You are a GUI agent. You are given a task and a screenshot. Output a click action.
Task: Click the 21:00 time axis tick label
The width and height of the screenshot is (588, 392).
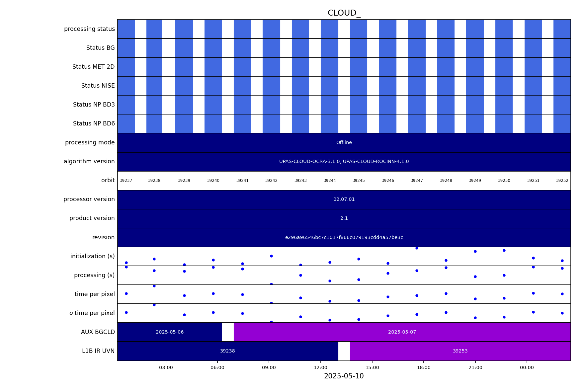(475, 367)
